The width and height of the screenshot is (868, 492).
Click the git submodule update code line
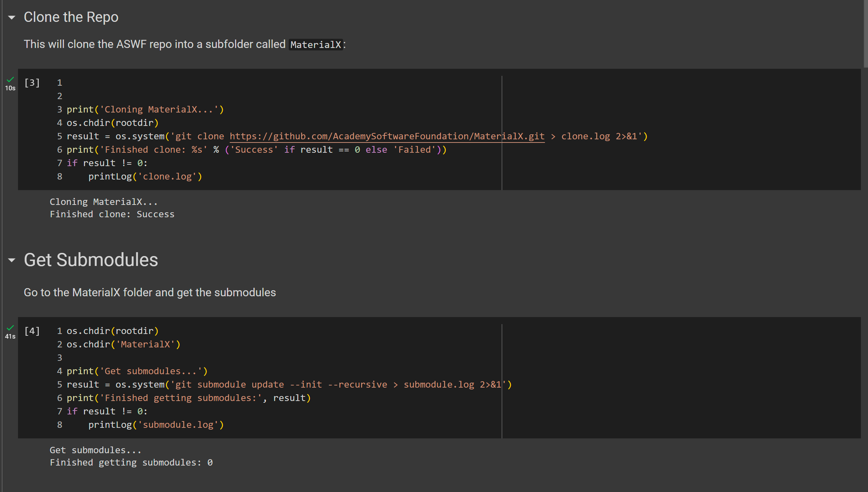(x=289, y=385)
